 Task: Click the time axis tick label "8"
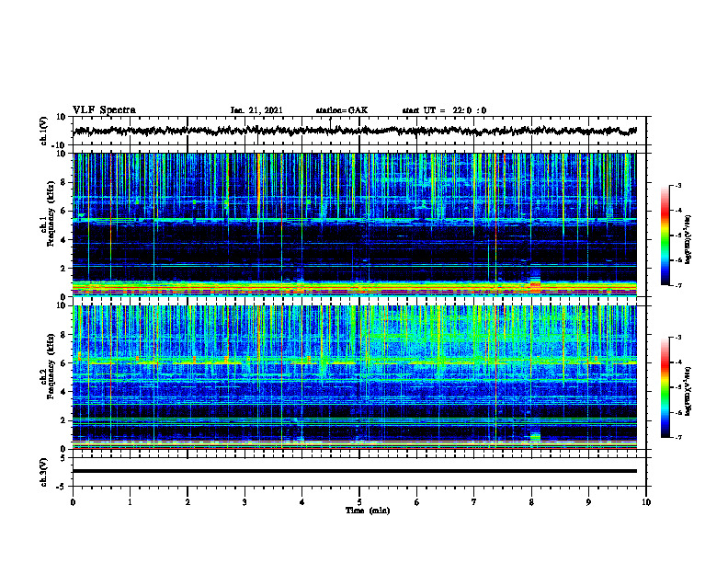[x=531, y=502]
